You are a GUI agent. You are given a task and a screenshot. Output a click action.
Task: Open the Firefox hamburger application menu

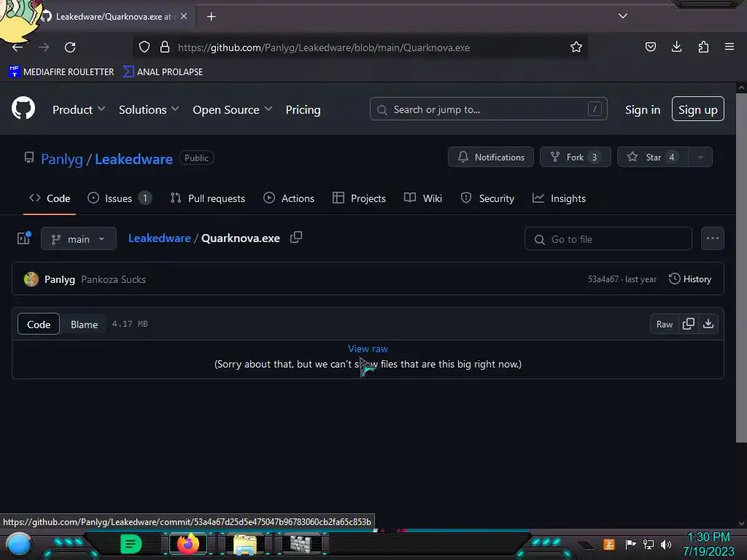click(729, 47)
